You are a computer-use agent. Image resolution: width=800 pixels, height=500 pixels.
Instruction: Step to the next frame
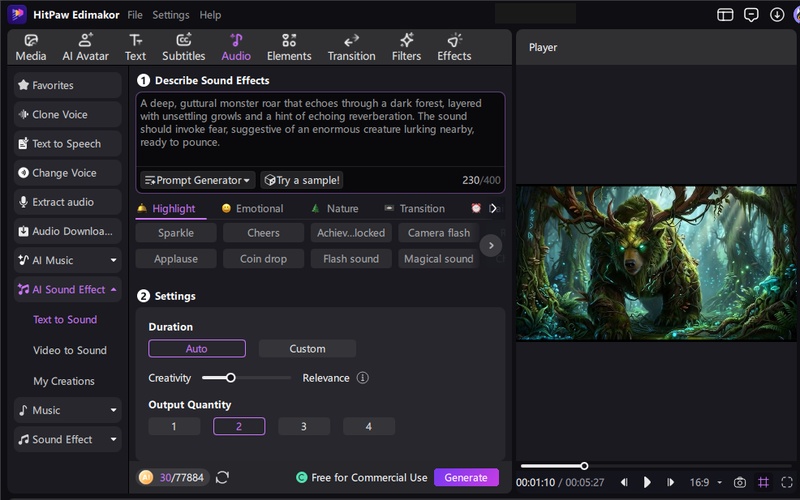670,482
